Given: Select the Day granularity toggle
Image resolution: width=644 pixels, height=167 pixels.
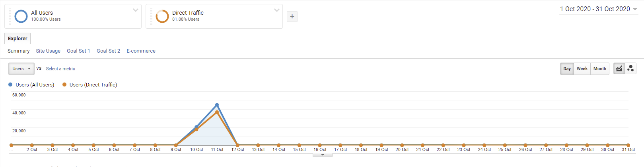Looking at the screenshot, I should point(567,69).
